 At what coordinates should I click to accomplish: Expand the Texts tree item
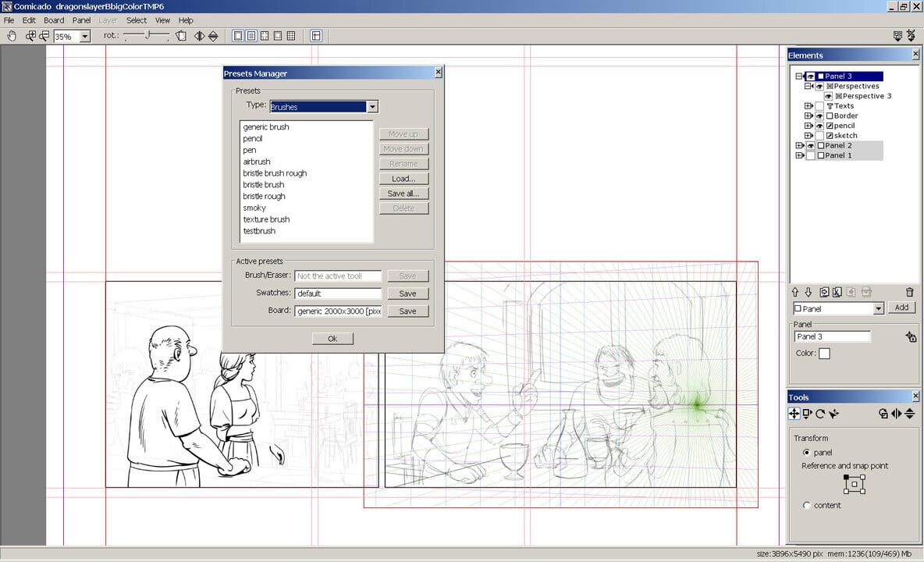(808, 106)
